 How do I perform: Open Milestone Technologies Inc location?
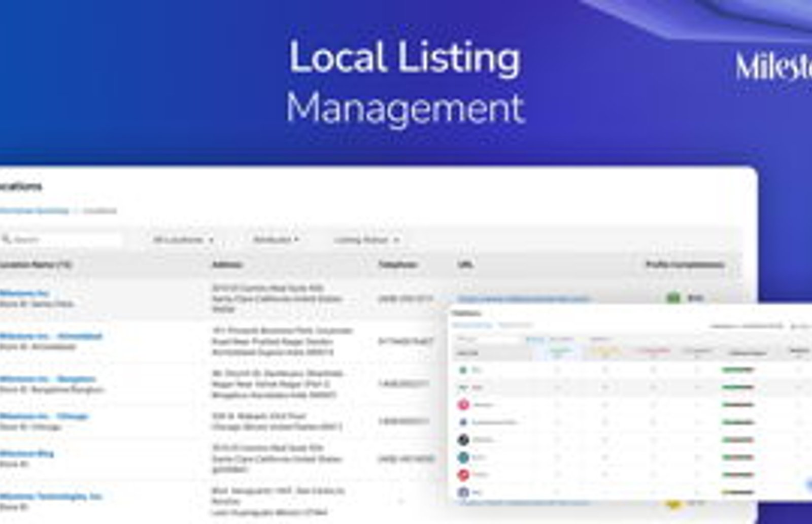[x=51, y=496]
